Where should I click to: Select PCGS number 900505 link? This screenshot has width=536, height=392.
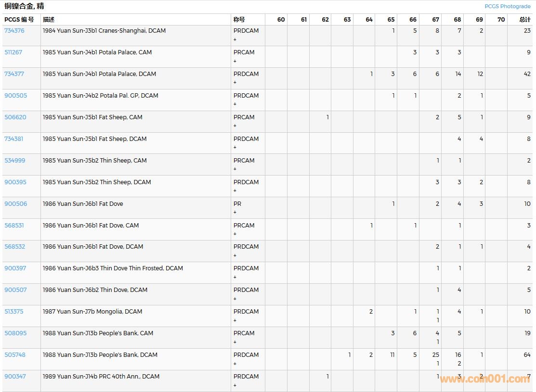16,96
